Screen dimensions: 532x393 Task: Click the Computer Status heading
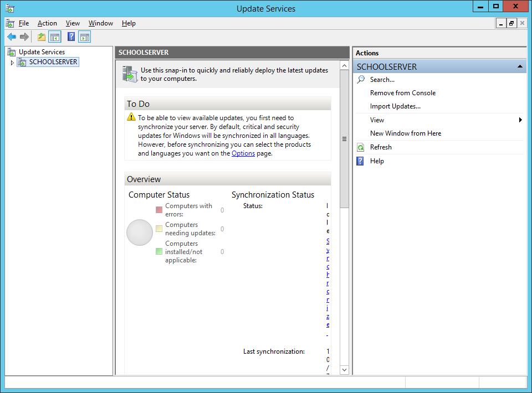click(x=159, y=195)
